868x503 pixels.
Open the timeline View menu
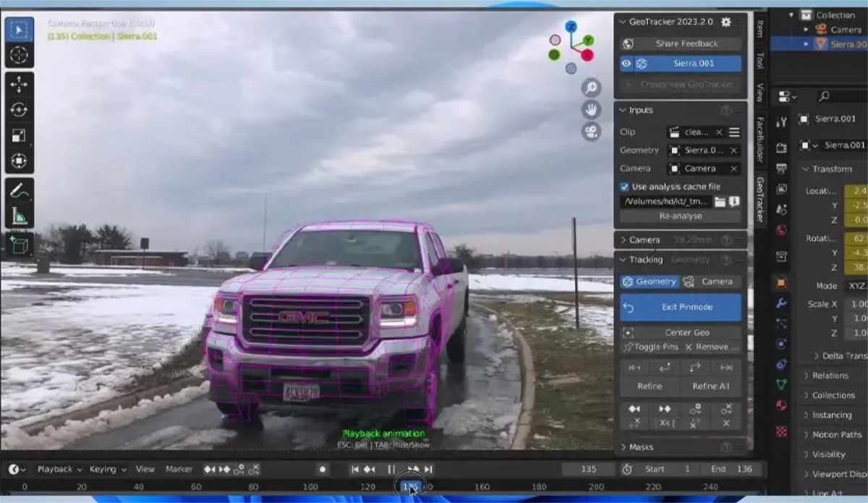pos(145,469)
